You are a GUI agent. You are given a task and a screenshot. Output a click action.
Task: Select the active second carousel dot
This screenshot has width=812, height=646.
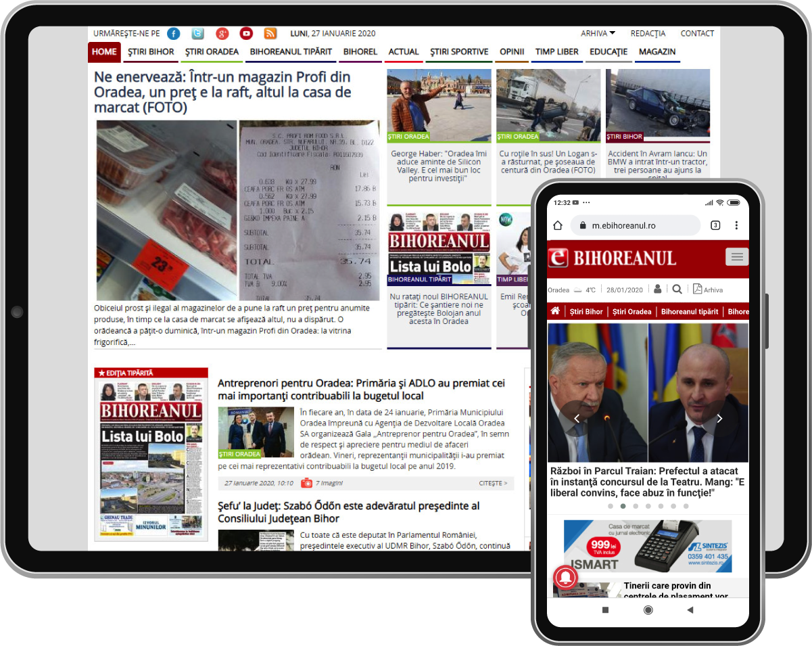(622, 506)
